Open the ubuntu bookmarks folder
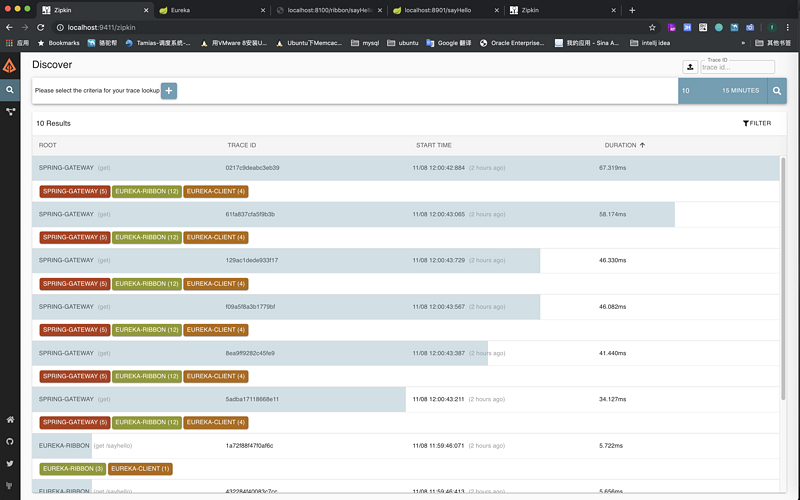 [403, 43]
